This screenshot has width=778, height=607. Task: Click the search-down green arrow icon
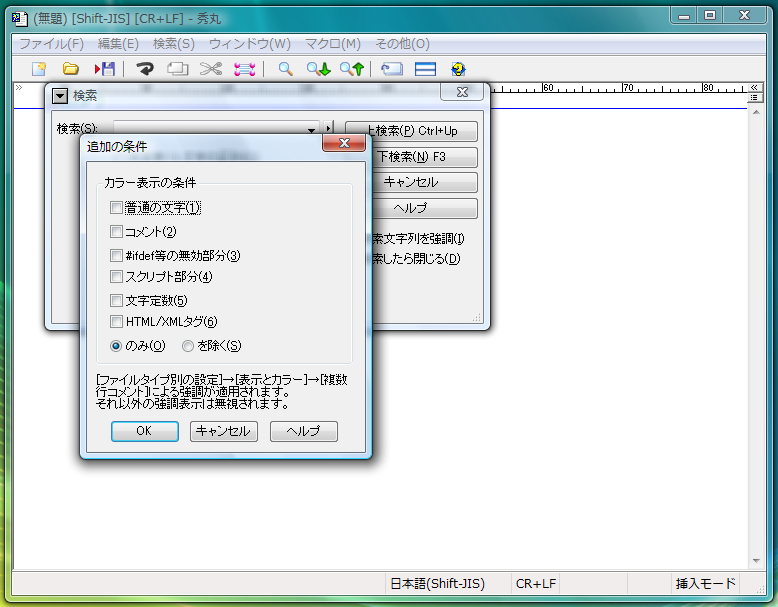(x=319, y=68)
